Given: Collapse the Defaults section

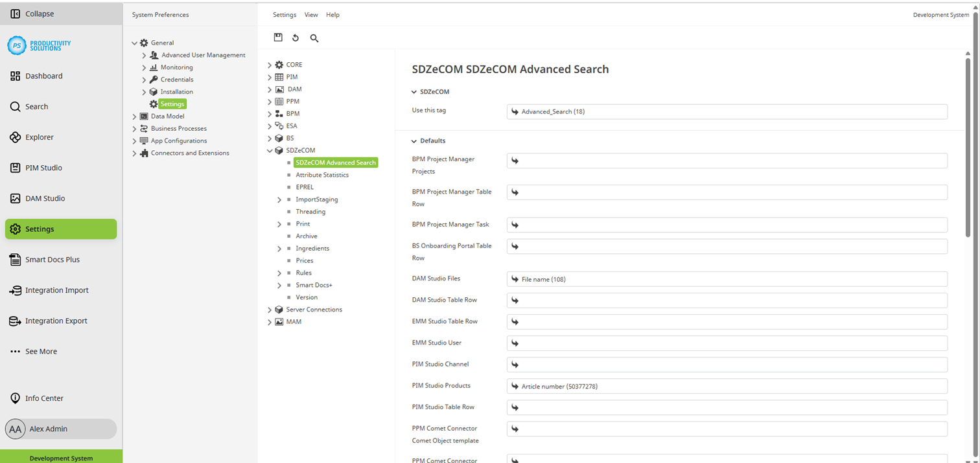Looking at the screenshot, I should [x=414, y=141].
